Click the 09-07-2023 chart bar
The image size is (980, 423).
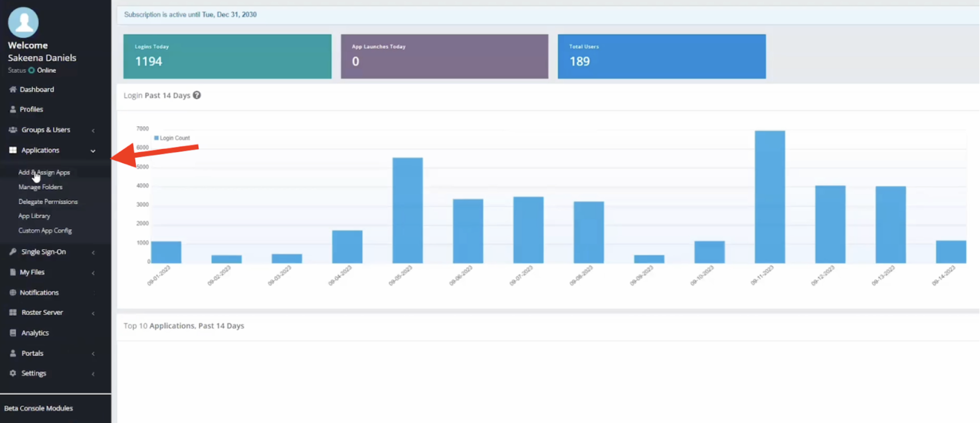coord(528,230)
